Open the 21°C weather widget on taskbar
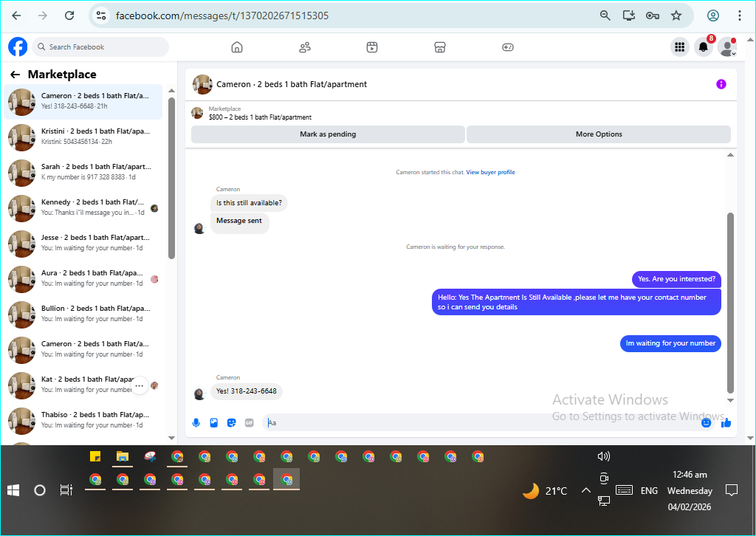The image size is (756, 536). (545, 491)
